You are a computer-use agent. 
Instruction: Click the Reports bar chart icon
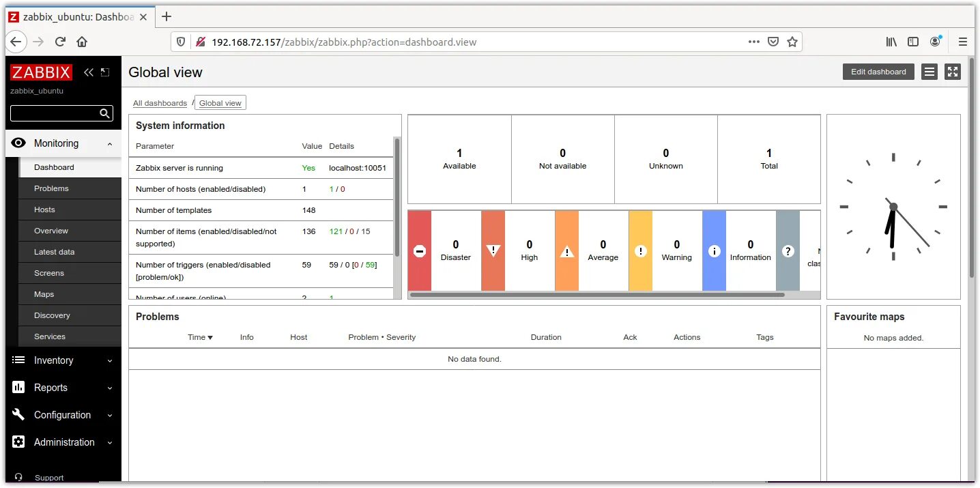[18, 388]
